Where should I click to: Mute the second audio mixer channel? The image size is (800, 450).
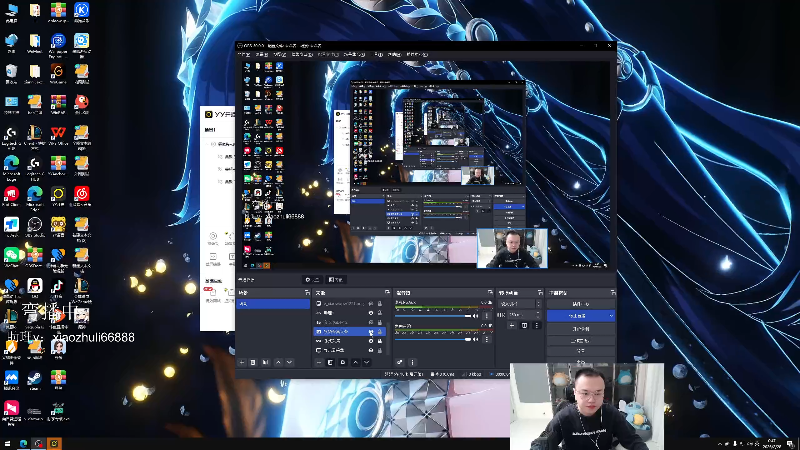[476, 339]
